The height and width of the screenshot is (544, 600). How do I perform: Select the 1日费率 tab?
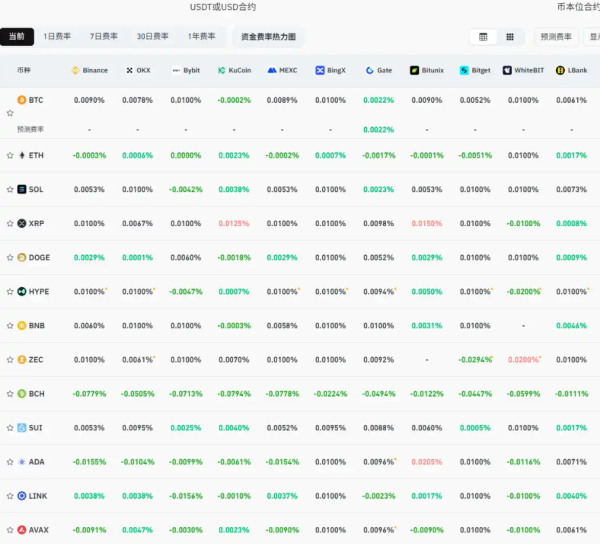(57, 37)
